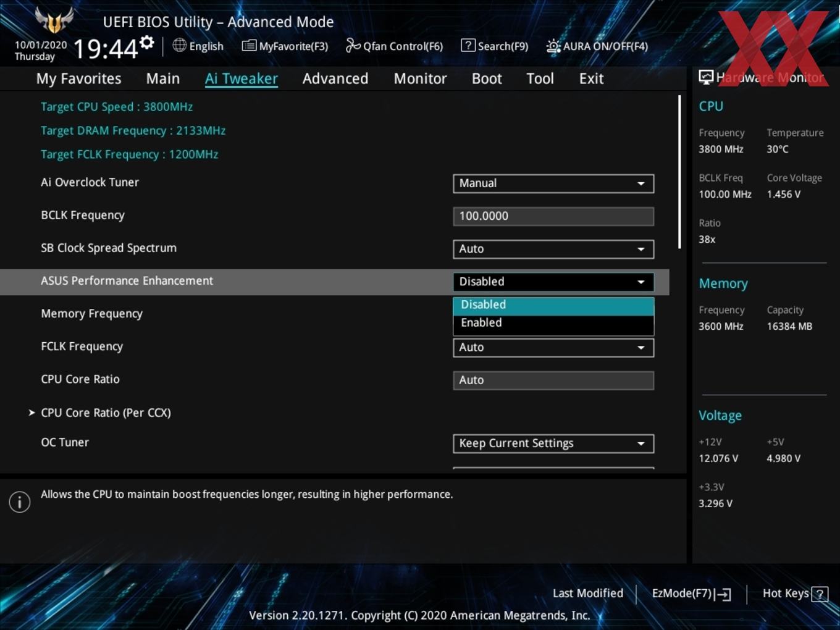Screen dimensions: 840x630
Task: Open Hot Keys help
Action: tap(795, 594)
